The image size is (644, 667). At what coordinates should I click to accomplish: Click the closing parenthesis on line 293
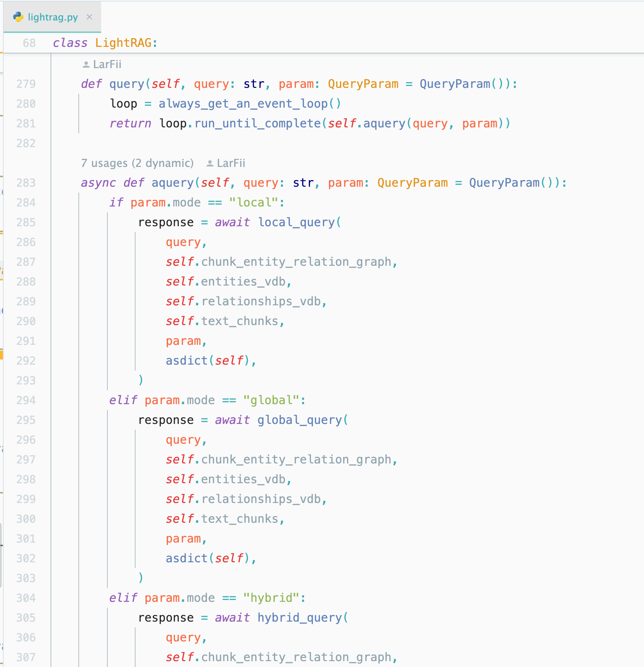coord(141,380)
